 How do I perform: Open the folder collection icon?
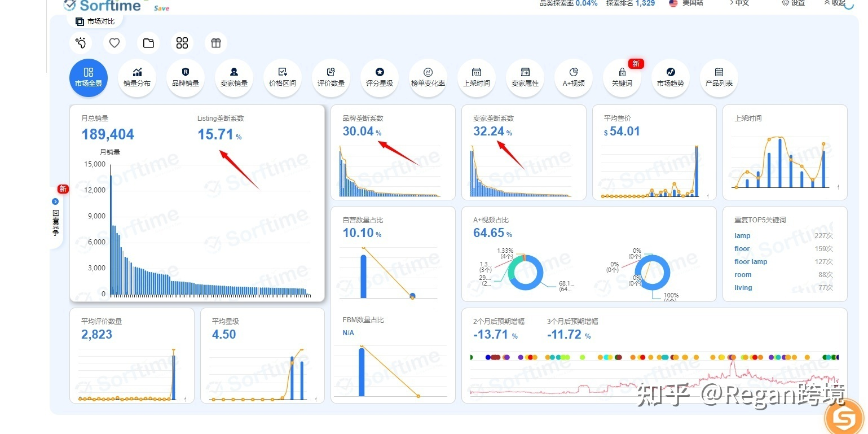[x=148, y=43]
